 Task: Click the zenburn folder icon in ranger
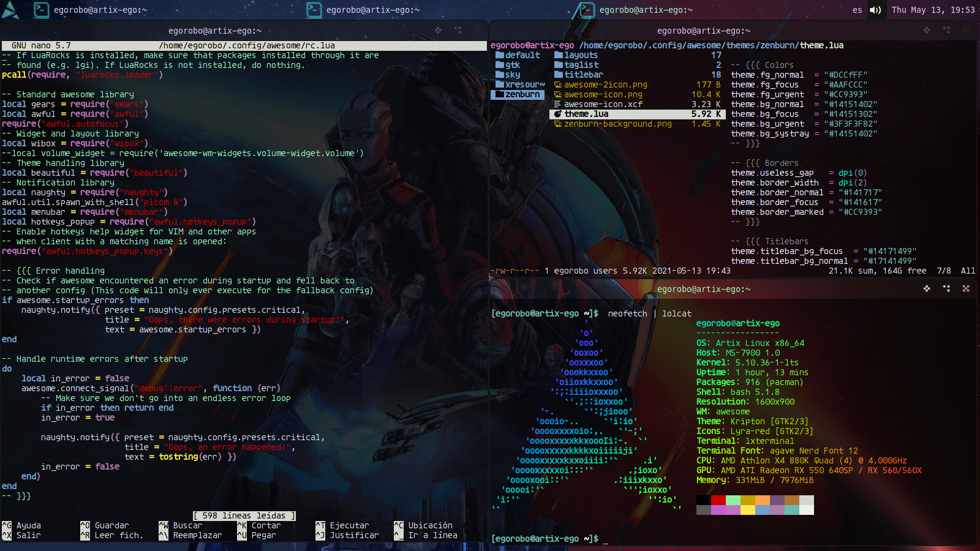click(500, 94)
